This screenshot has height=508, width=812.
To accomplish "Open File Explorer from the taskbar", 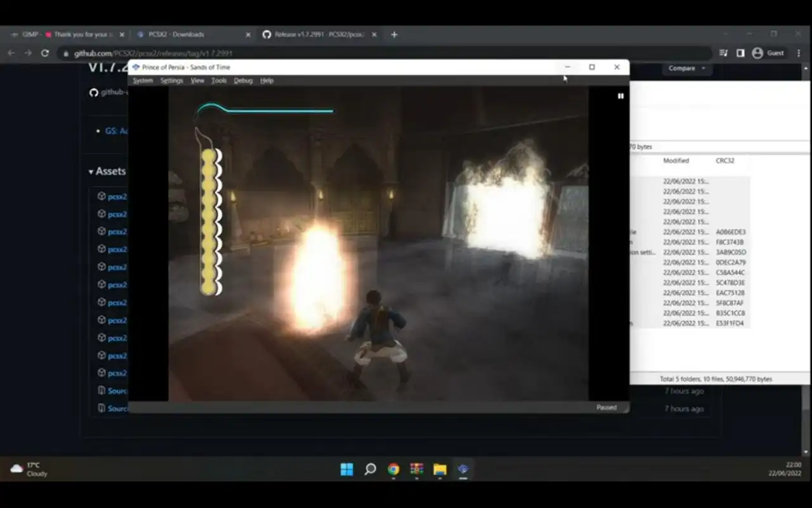I will coord(440,469).
